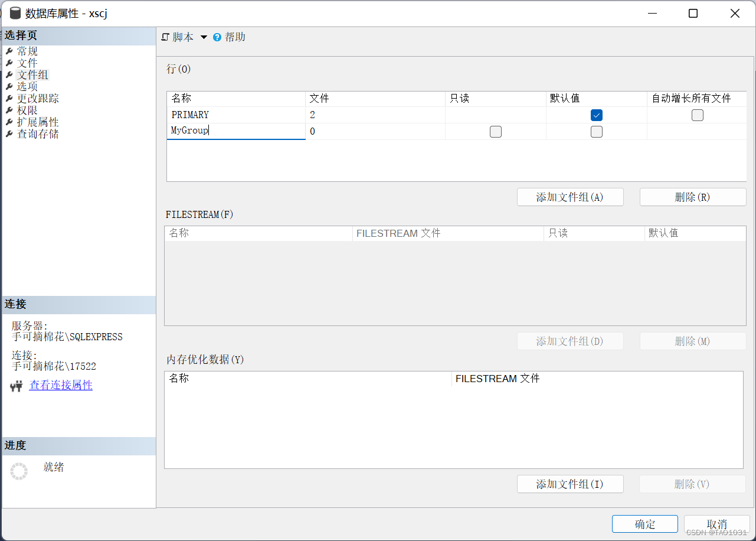This screenshot has height=541, width=756.
Task: Click 添加文件组(I) for memory optimized data
Action: tap(570, 484)
